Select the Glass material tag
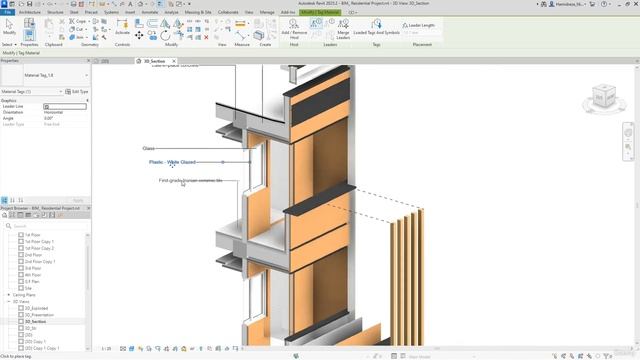 coord(149,148)
